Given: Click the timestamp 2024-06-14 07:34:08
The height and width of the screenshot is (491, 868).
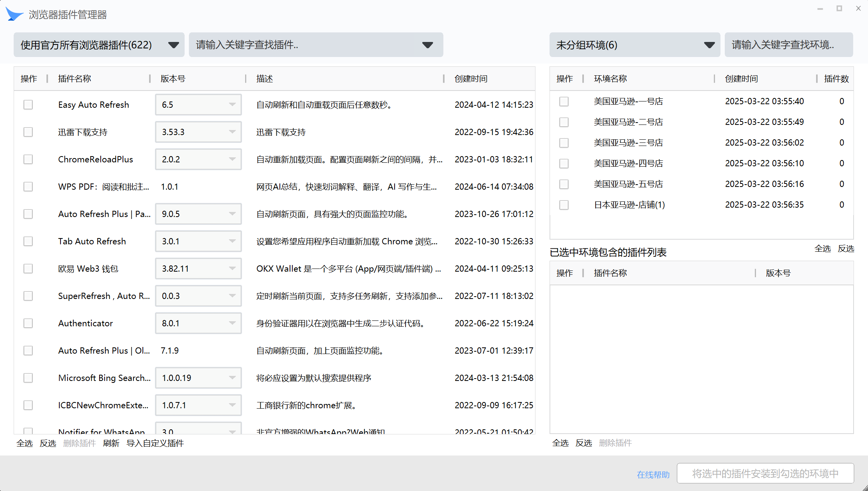Looking at the screenshot, I should (494, 187).
